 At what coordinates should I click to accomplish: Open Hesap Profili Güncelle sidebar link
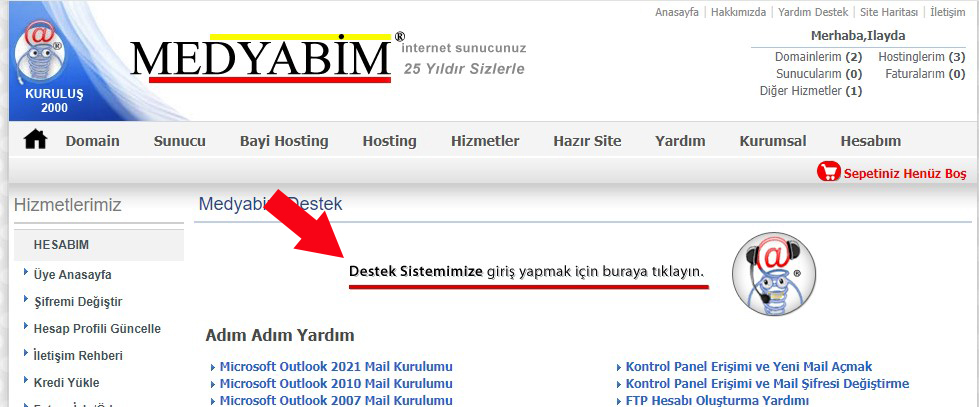[x=97, y=329]
